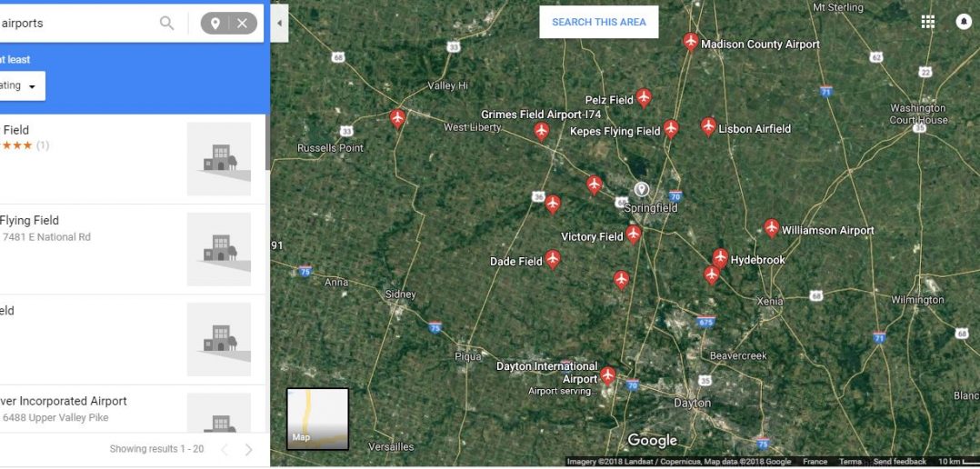
Task: Select Madison County Airport map pin
Action: click(691, 42)
